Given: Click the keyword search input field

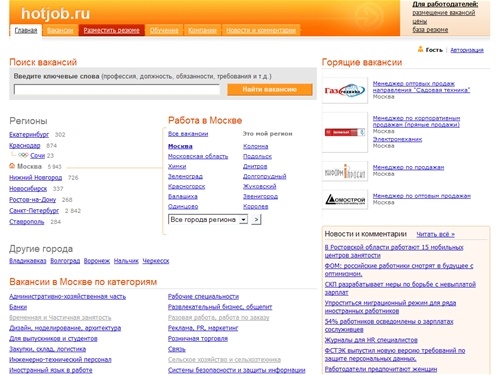Looking at the screenshot, I should click(x=117, y=89).
